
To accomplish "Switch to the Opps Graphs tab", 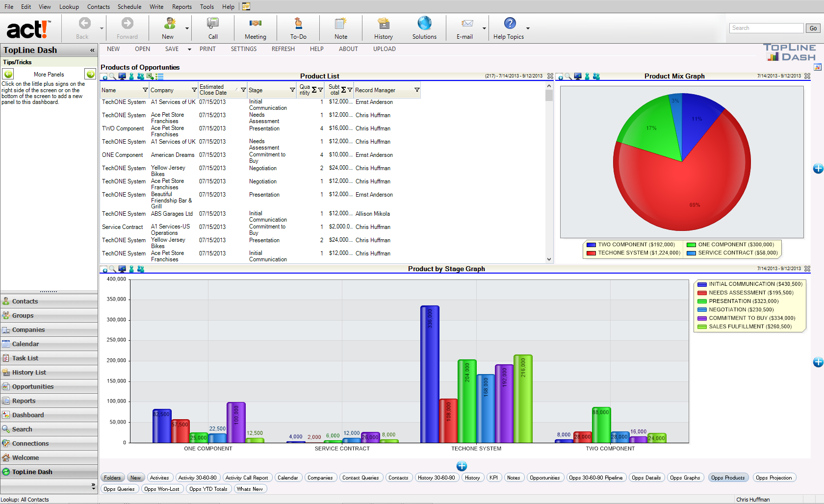I will [x=685, y=478].
